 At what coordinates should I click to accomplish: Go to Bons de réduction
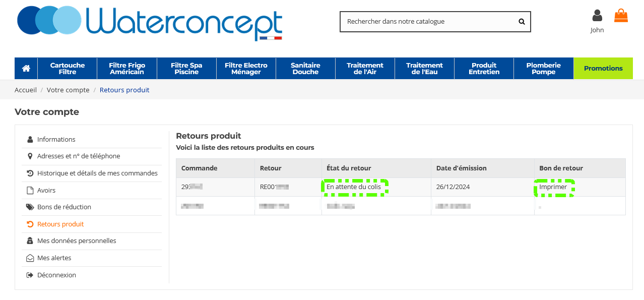(64, 207)
